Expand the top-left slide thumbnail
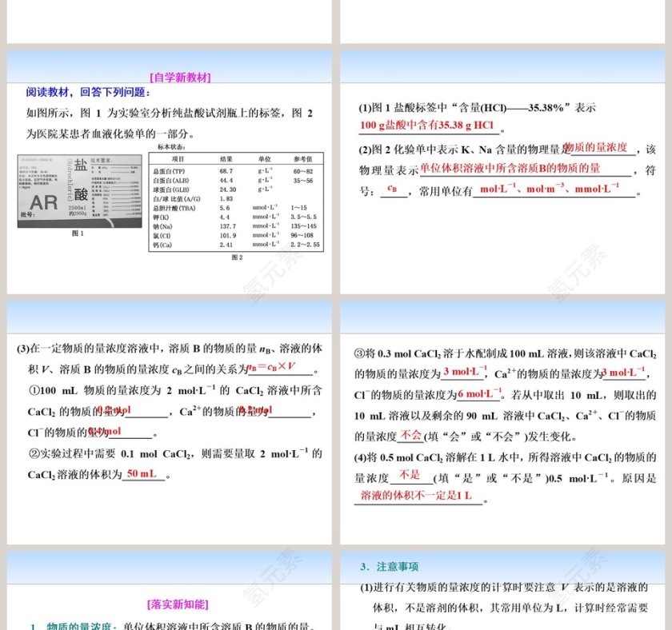 [x=168, y=22]
